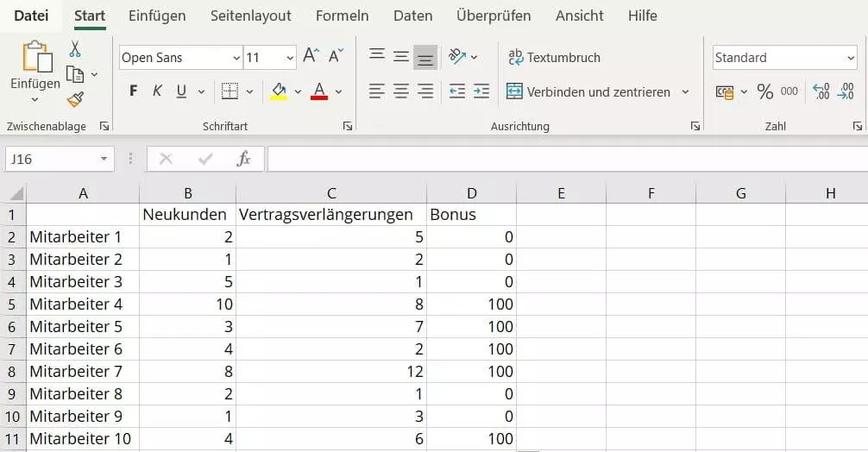
Task: Cancel entry with the X icon in formula bar
Action: pos(166,160)
